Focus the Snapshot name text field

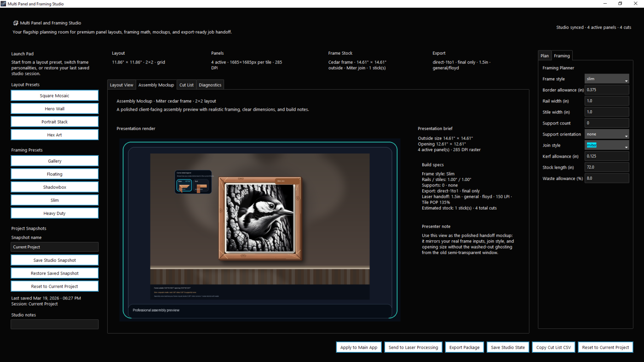54,247
